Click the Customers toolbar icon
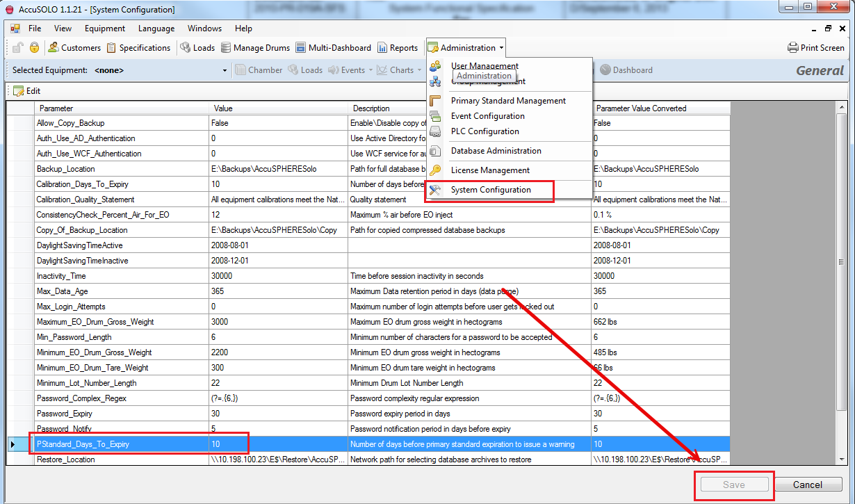 [54, 48]
